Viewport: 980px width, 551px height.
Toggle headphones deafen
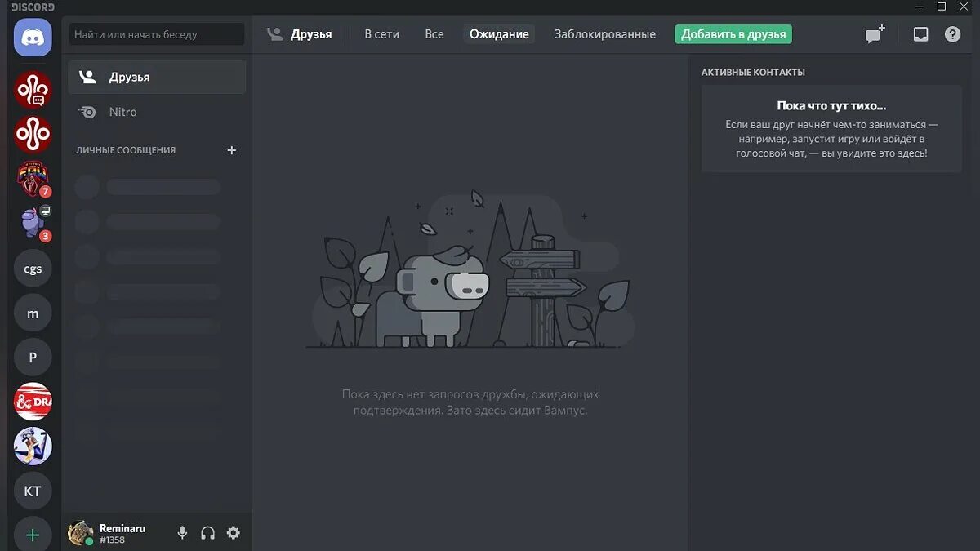click(207, 533)
